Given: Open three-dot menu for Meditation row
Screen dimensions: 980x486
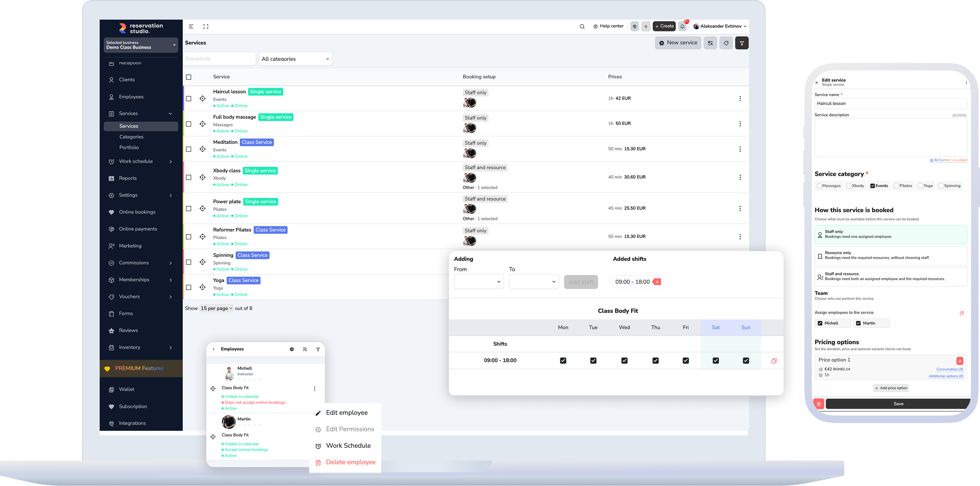Looking at the screenshot, I should tap(740, 149).
